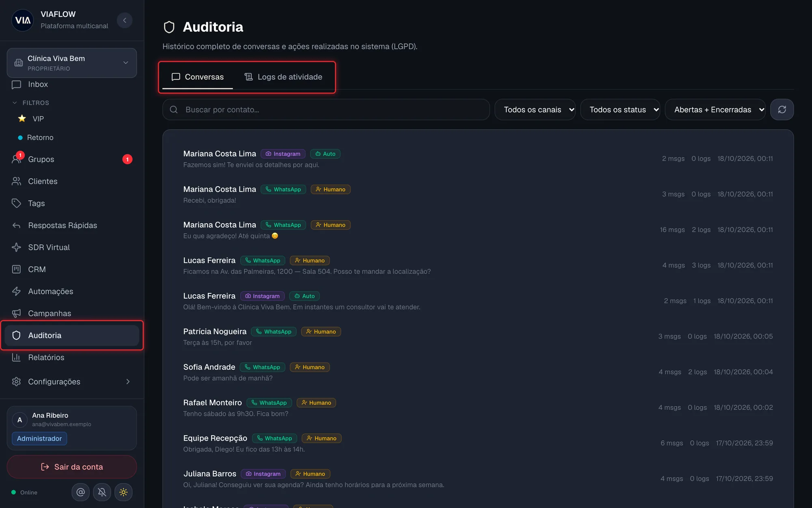812x508 pixels.
Task: Open Patrícia Nogueira's conversation
Action: click(x=478, y=336)
